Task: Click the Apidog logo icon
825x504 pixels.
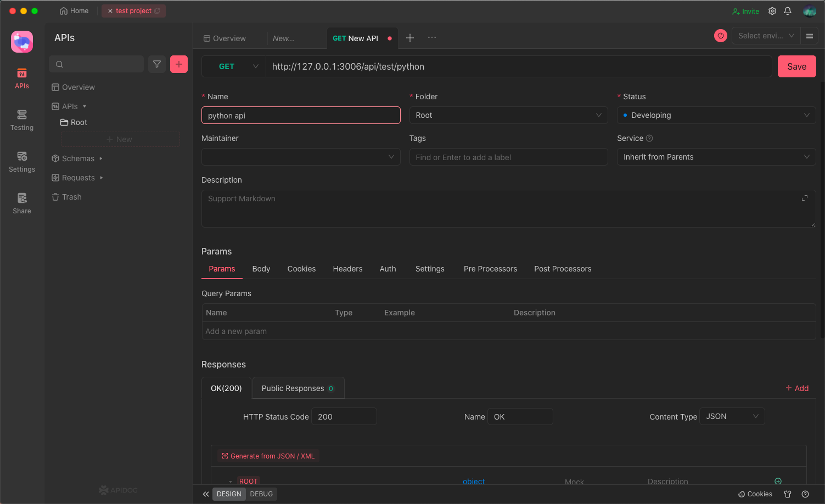Action: [x=22, y=42]
